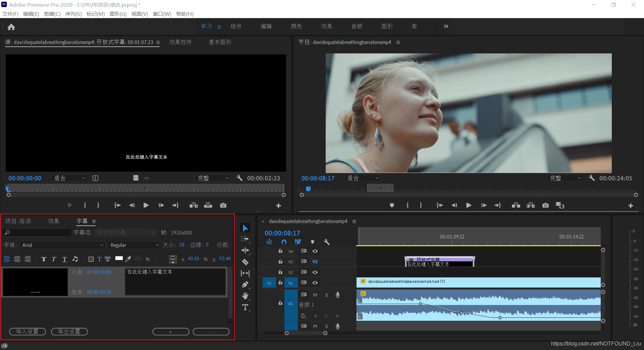Open Regular font style dropdown

pyautogui.click(x=134, y=245)
